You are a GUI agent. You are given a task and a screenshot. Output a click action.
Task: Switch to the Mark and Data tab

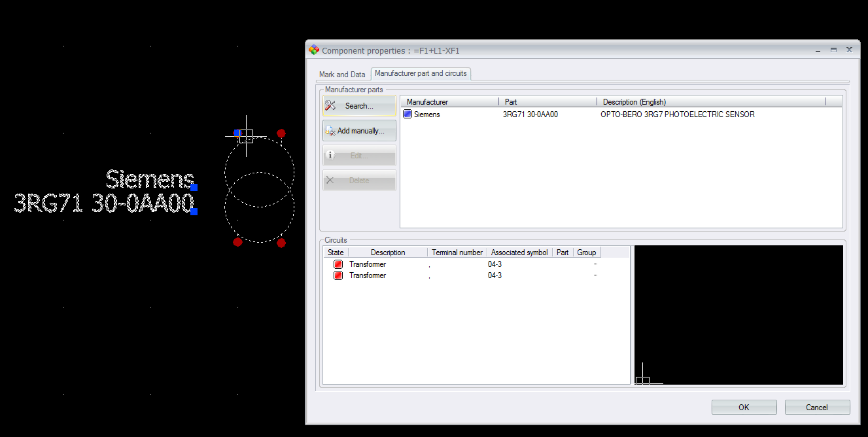(x=342, y=75)
